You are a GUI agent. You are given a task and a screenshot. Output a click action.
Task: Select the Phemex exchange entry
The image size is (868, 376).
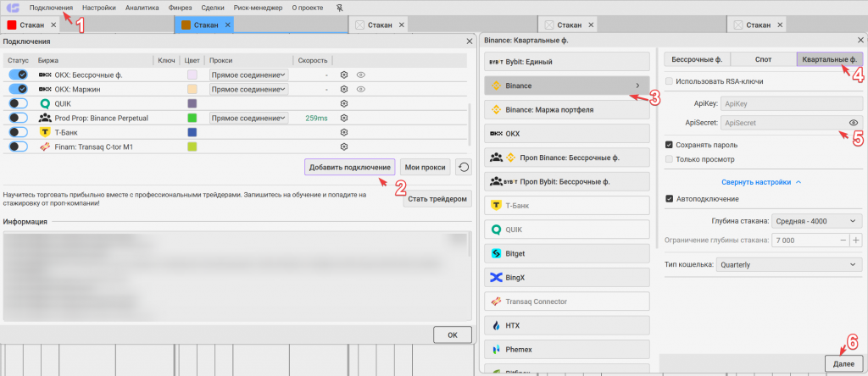(566, 350)
